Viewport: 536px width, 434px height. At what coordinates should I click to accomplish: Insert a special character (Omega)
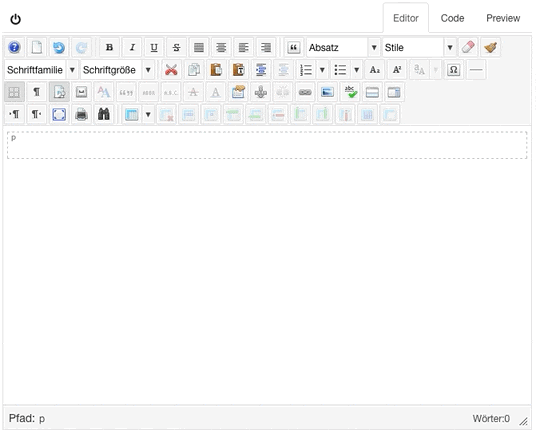coord(454,70)
